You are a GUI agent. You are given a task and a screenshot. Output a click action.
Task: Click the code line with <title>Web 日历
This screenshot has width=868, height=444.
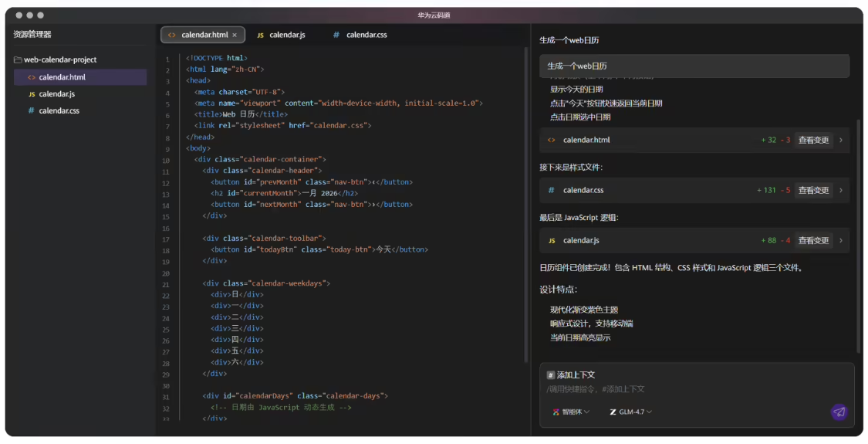241,115
